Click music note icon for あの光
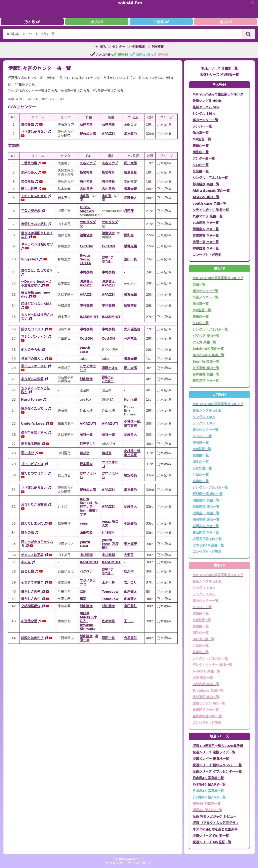The height and width of the screenshot is (868, 258). (33, 562)
